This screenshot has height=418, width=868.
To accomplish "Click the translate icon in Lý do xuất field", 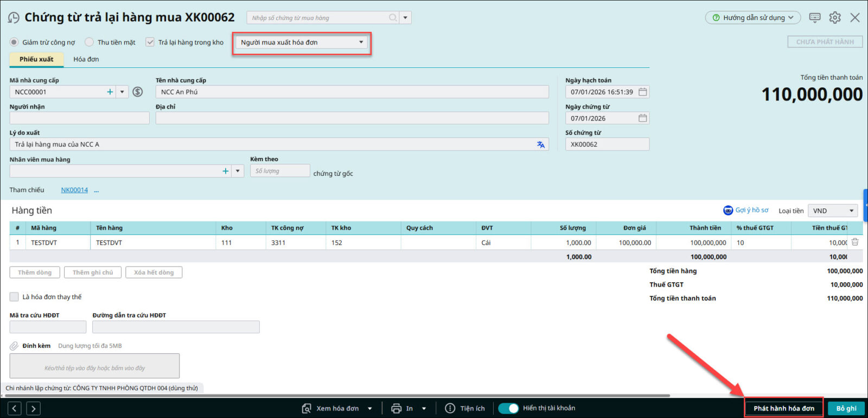I will 540,144.
